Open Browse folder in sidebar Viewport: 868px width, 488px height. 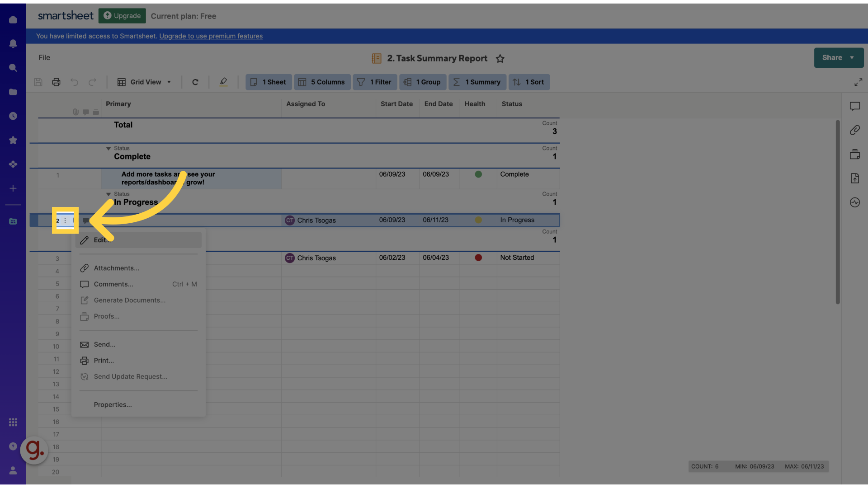[13, 92]
